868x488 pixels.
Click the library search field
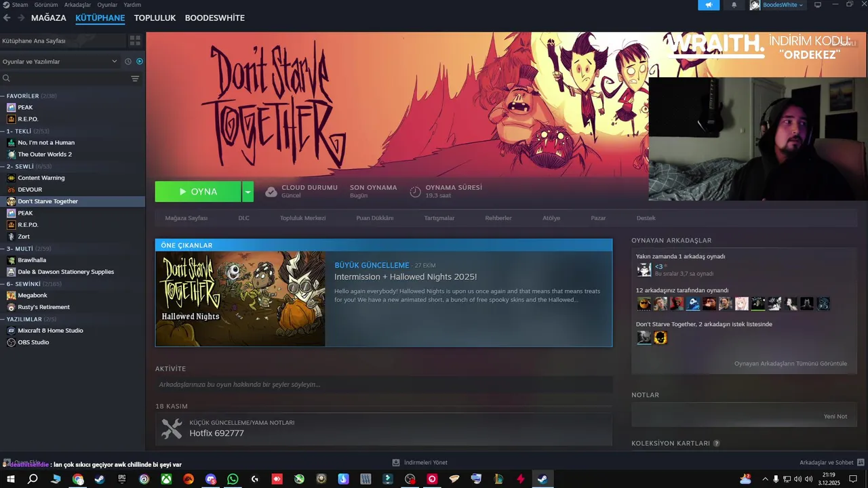[64, 79]
